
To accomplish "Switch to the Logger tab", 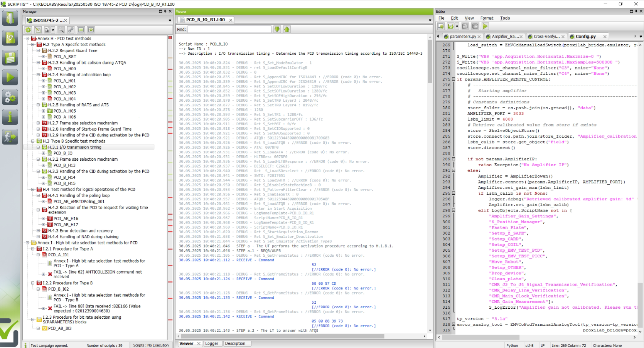I will (211, 343).
